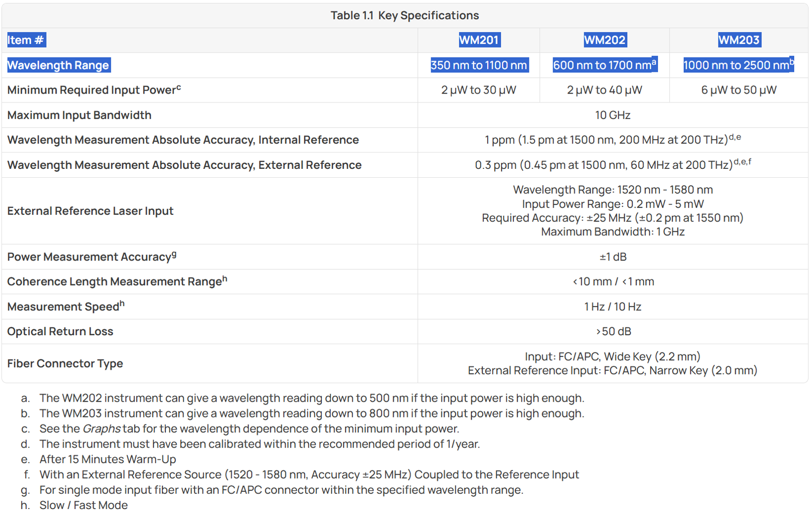The image size is (812, 513).
Task: Click the WM203 column header
Action: [x=739, y=40]
